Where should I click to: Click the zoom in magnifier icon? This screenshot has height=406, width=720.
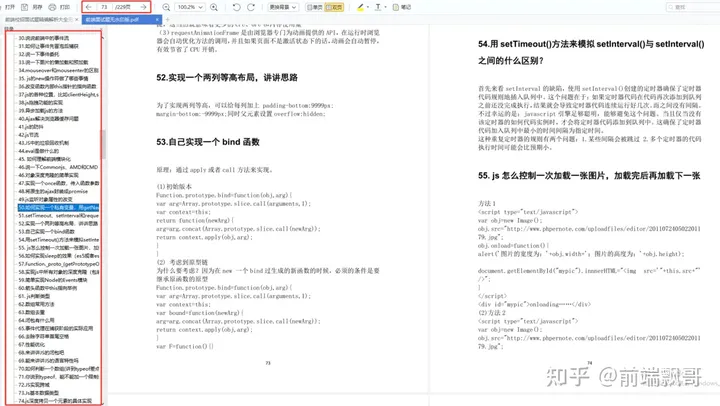pos(214,7)
